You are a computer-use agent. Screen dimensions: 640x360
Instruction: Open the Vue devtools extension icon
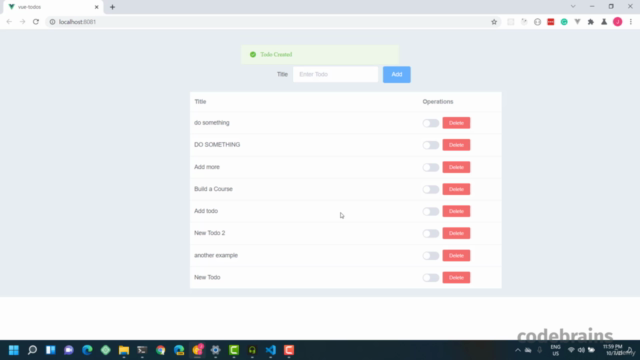(x=578, y=22)
